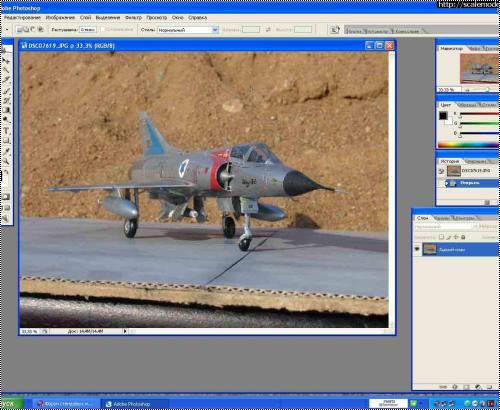Open the File Browser from options bar

pos(334,30)
